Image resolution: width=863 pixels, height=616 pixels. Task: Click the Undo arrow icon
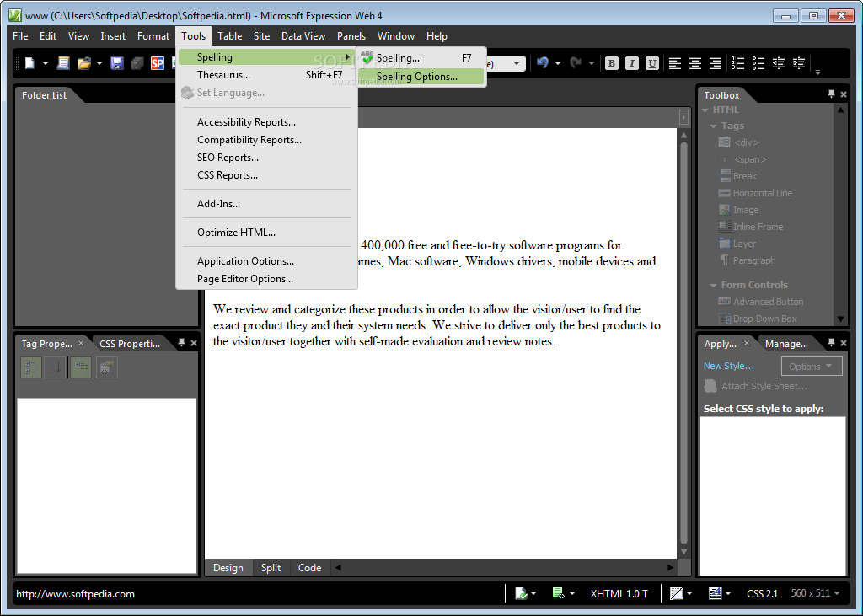click(x=543, y=63)
